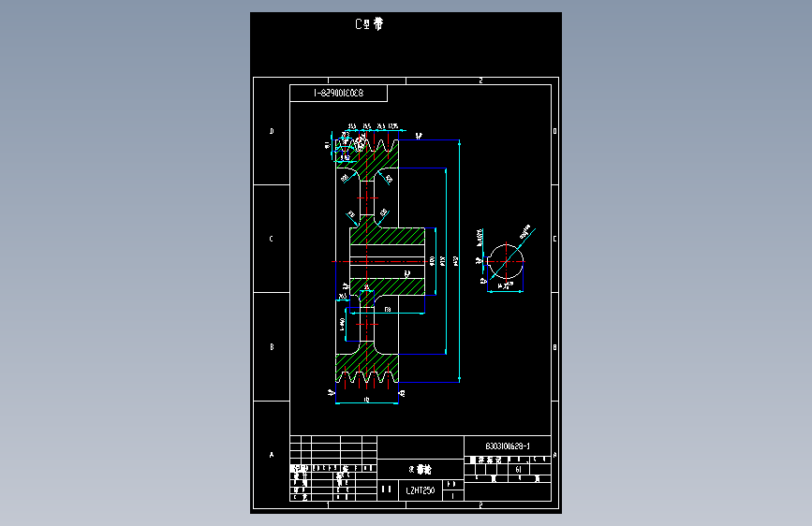The height and width of the screenshot is (526, 812).
Task: Click the part name cell beside "LZHT250" block
Action: tap(420, 470)
